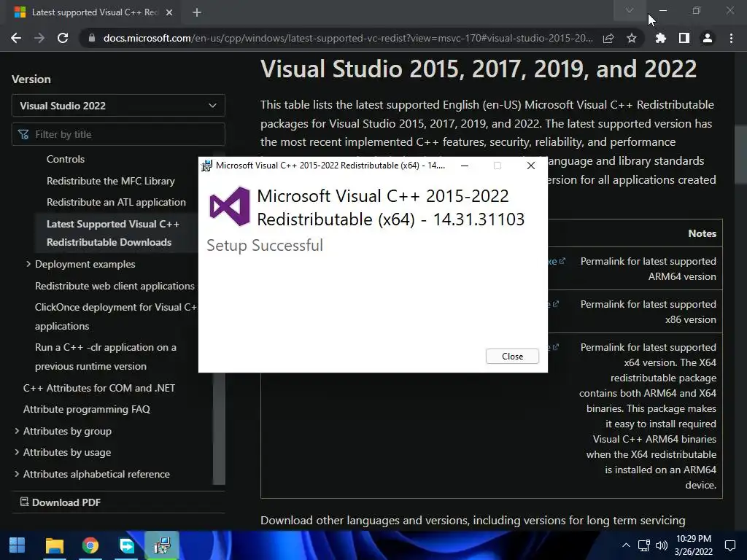Image resolution: width=747 pixels, height=560 pixels.
Task: Expand Attributes alphabetical reference
Action: pyautogui.click(x=17, y=474)
